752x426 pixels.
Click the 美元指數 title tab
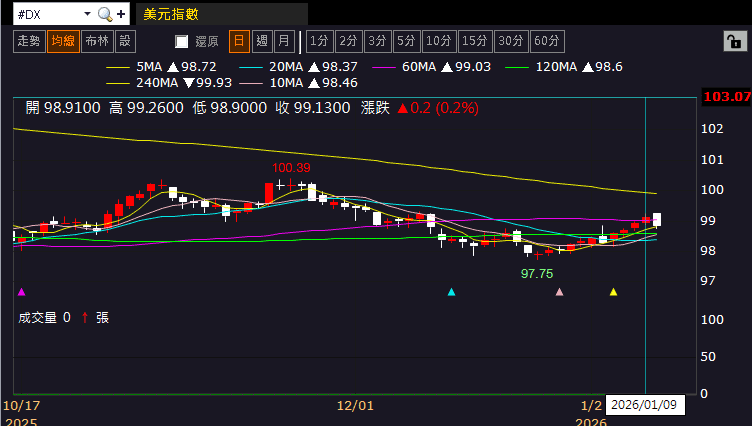[x=222, y=14]
